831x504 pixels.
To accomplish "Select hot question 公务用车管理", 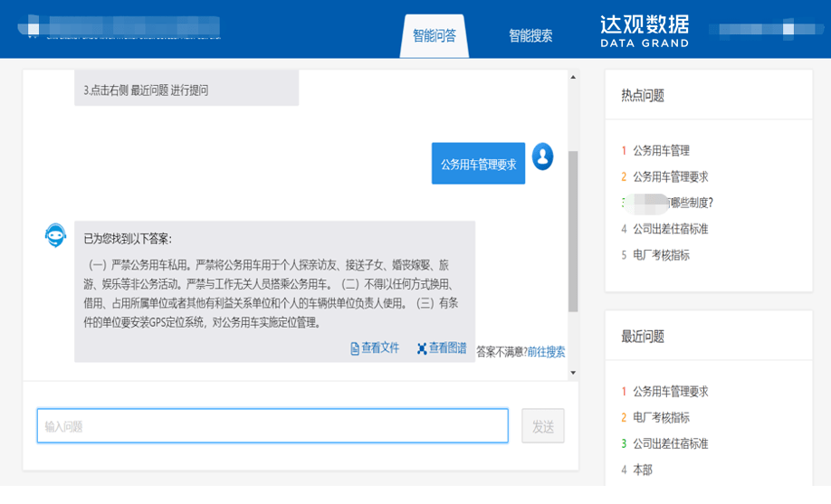I will pos(661,150).
